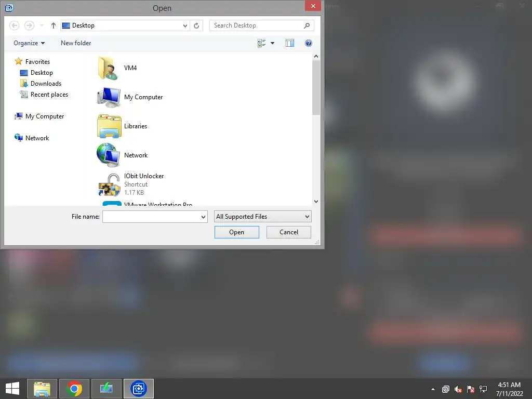Open the All Supported Files filter dropdown
This screenshot has height=399, width=532.
[x=262, y=217]
